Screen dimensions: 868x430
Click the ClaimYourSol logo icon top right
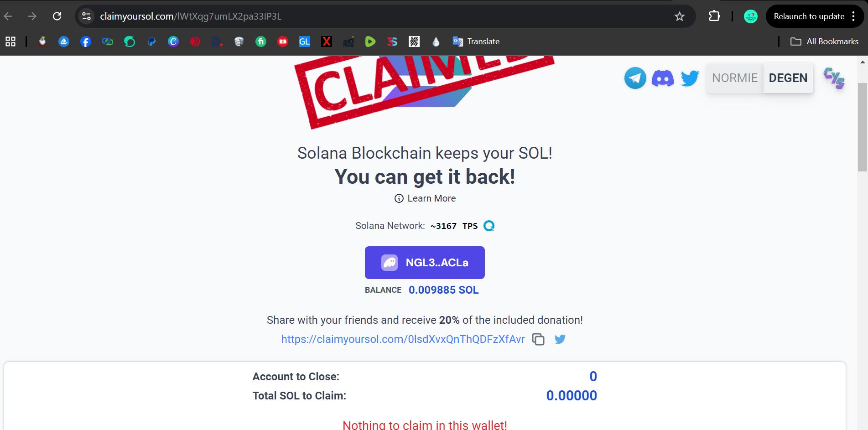pos(834,78)
